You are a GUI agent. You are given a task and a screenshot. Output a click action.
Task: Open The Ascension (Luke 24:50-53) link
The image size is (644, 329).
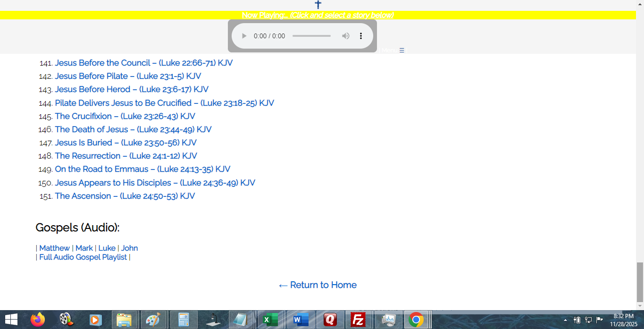125,196
